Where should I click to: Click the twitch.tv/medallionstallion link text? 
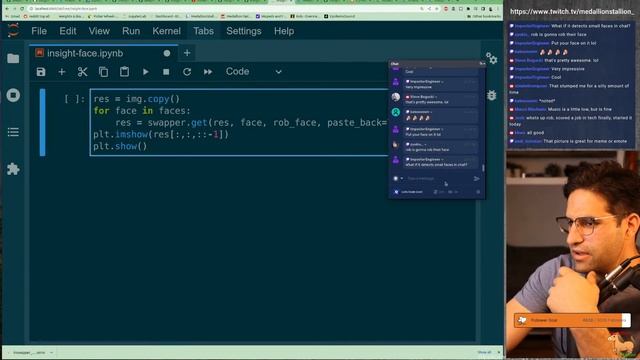point(572,11)
